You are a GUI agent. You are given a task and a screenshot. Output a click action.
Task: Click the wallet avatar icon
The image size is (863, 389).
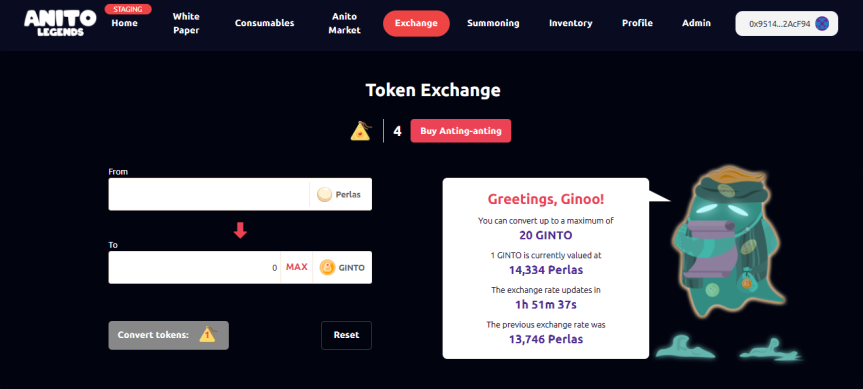coord(822,24)
